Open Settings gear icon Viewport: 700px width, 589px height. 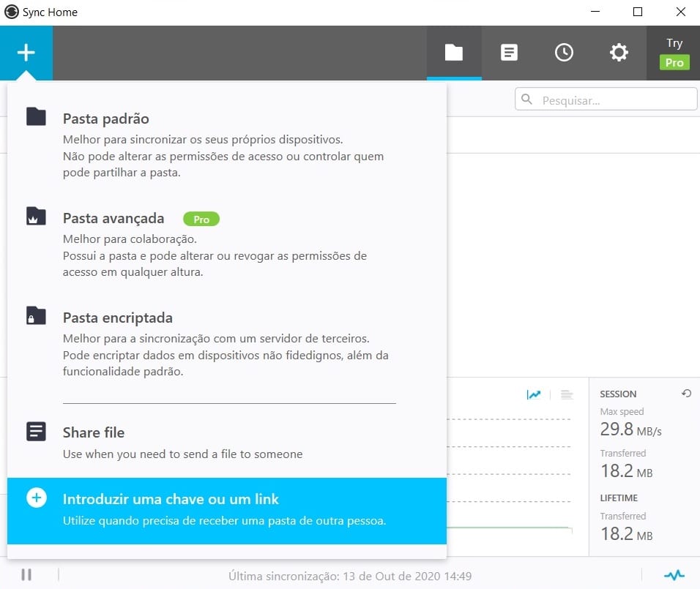click(619, 53)
